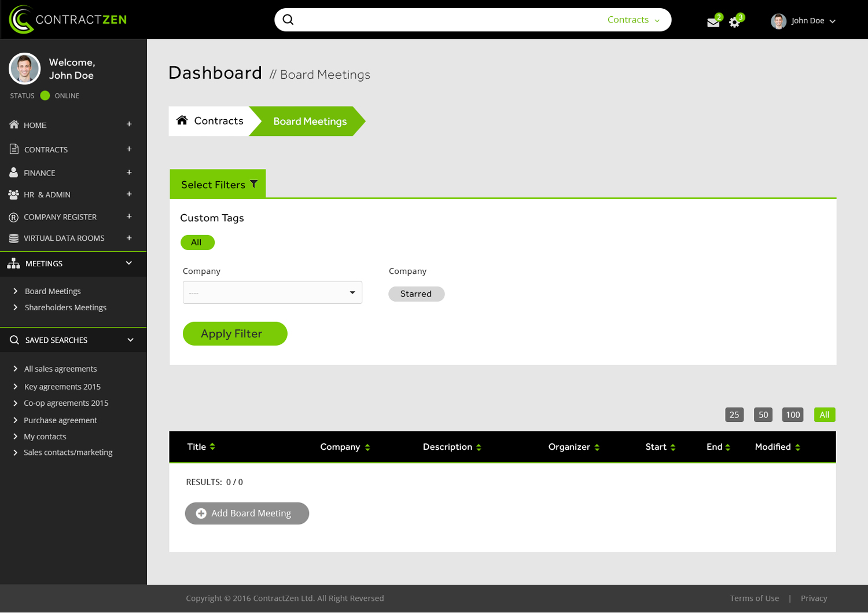Click the Apply Filter button

coord(235,334)
